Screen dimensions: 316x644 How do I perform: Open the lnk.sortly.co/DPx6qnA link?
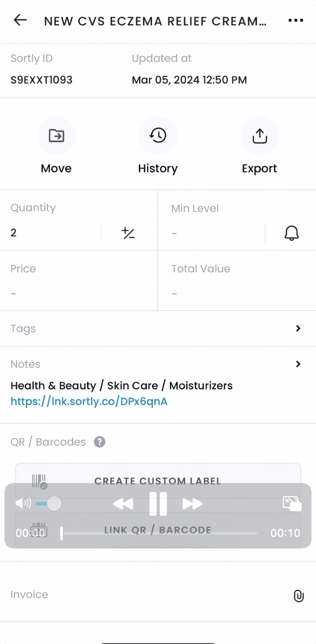click(x=89, y=401)
